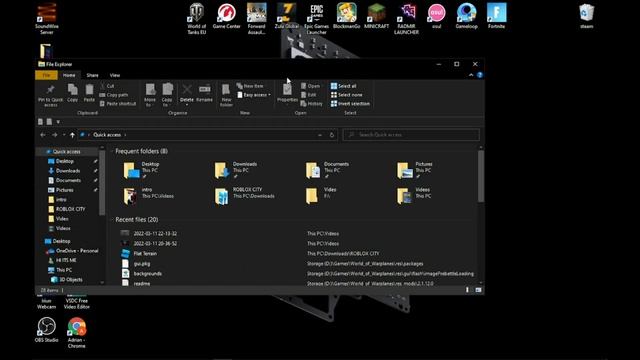Create a New folder from ribbon

[x=226, y=96]
